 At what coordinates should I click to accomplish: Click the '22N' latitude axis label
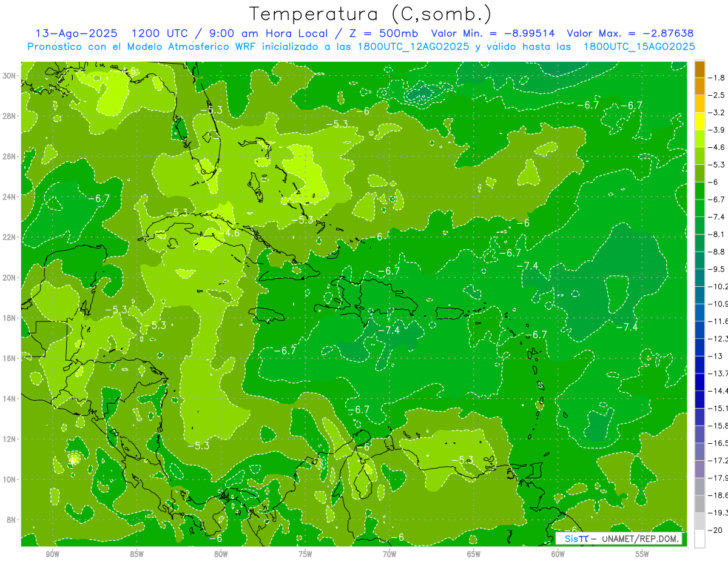coord(10,237)
